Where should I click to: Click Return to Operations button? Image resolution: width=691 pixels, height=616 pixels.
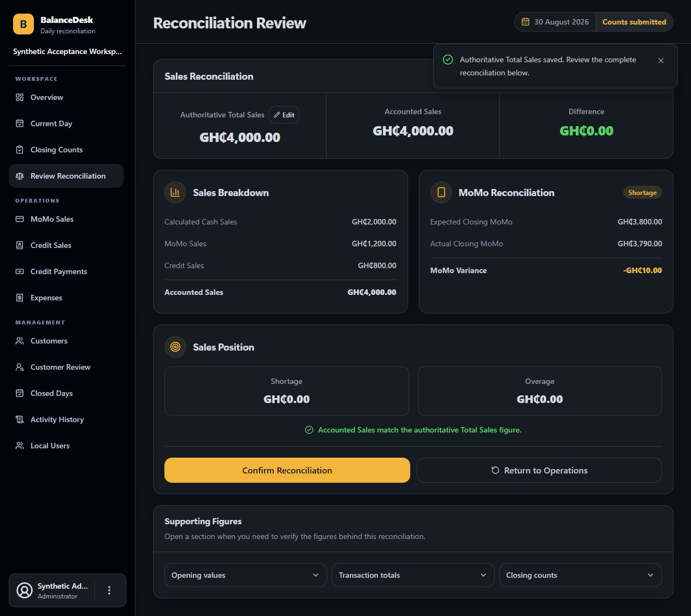pyautogui.click(x=539, y=470)
